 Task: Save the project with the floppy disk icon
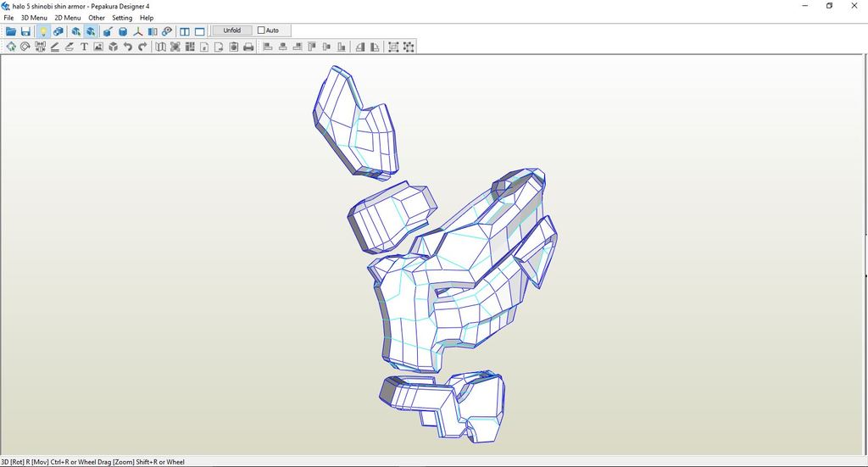click(x=25, y=31)
